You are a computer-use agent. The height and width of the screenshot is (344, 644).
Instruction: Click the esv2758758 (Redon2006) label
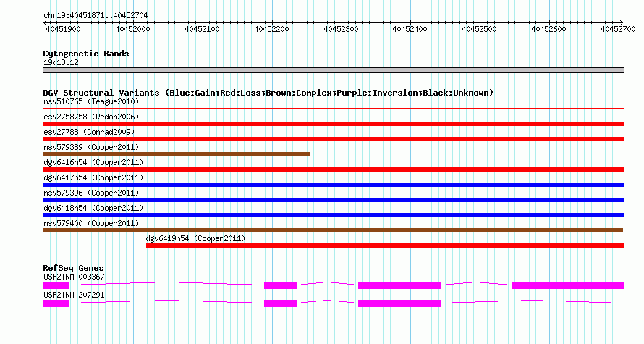pyautogui.click(x=91, y=117)
